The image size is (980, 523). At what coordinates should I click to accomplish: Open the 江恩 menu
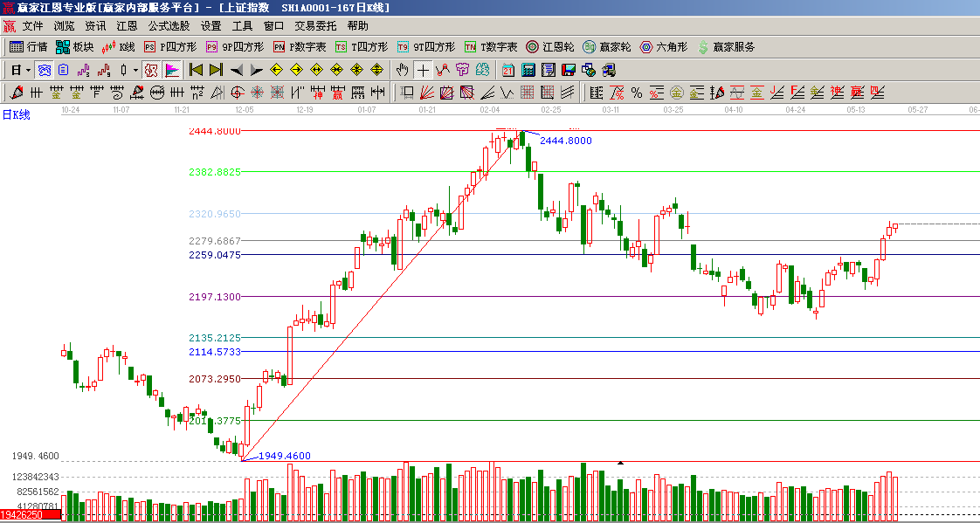[x=128, y=26]
